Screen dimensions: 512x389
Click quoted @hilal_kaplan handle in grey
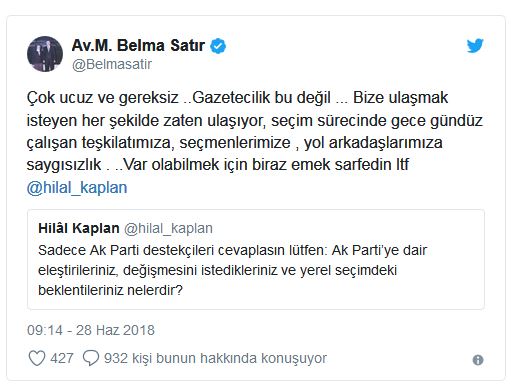click(x=168, y=229)
